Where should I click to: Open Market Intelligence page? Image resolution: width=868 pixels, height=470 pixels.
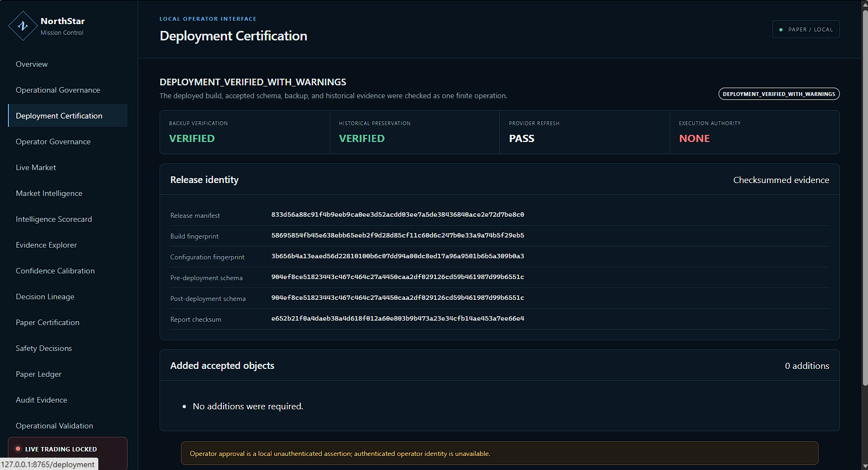click(67, 193)
